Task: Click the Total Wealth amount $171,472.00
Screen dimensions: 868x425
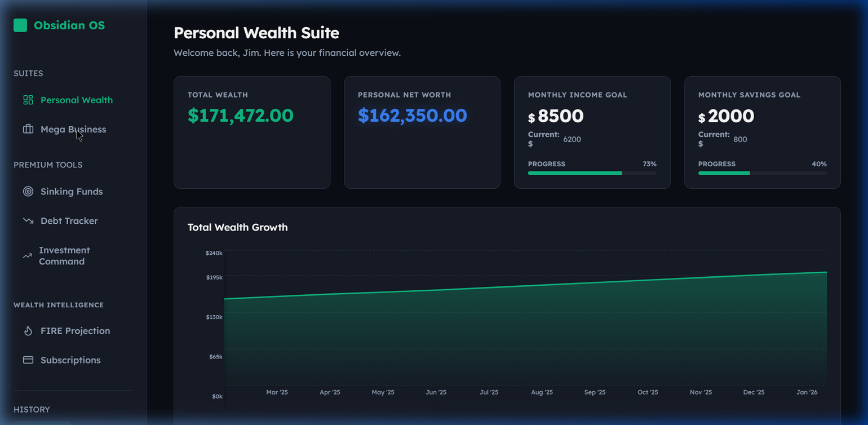Action: 241,116
